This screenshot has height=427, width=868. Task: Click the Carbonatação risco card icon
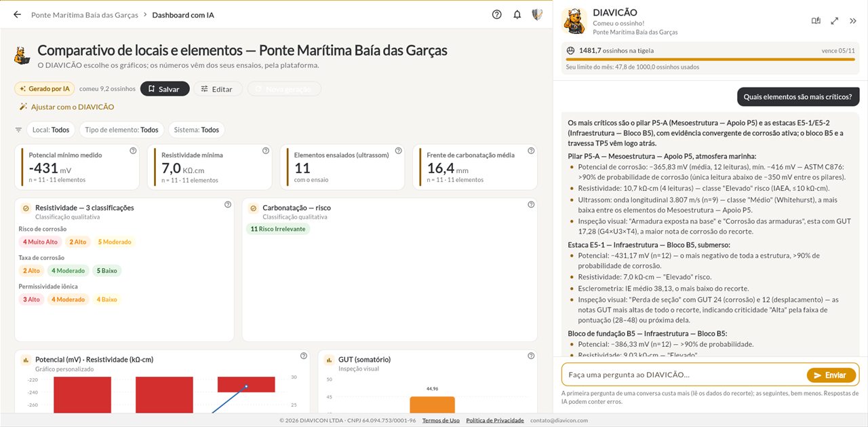(253, 208)
